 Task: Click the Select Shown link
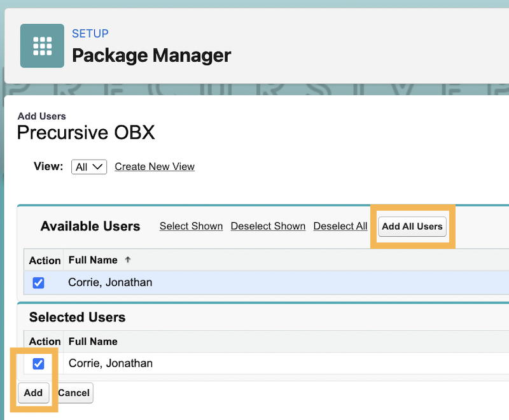(191, 226)
